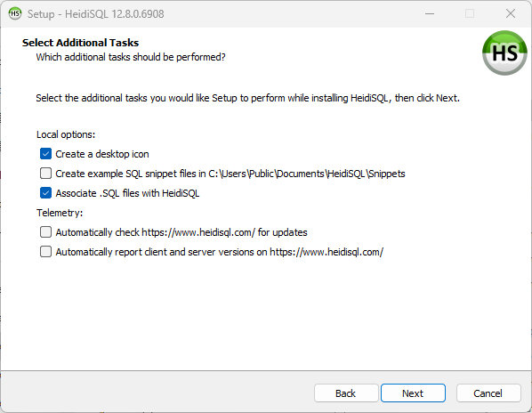
Task: Click the check for updates label text
Action: [x=181, y=232]
